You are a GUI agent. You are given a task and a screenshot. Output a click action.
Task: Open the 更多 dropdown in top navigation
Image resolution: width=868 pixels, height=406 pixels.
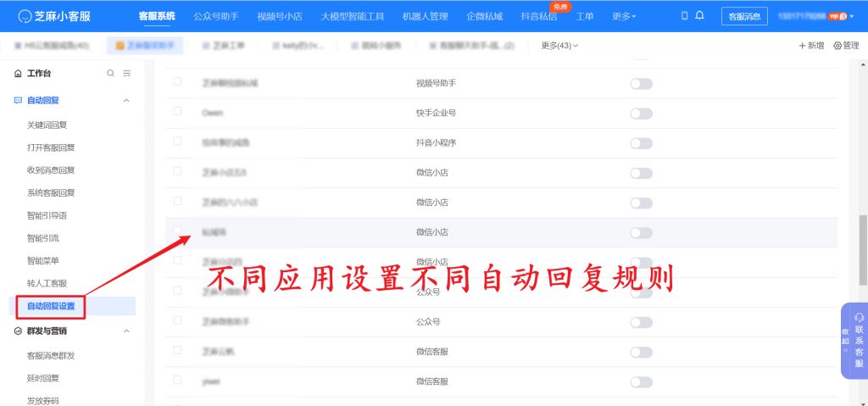point(624,17)
